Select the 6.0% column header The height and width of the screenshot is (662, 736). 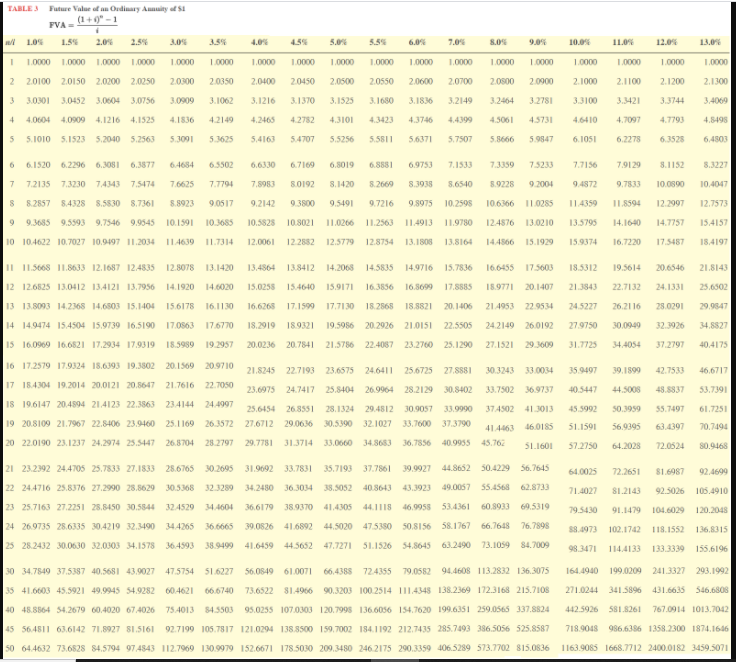[x=417, y=42]
